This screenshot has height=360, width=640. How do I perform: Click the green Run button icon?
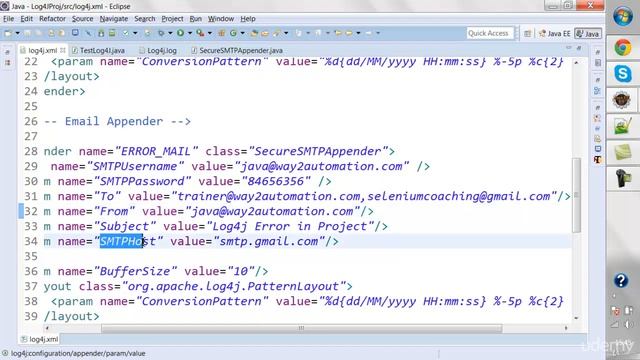click(180, 33)
